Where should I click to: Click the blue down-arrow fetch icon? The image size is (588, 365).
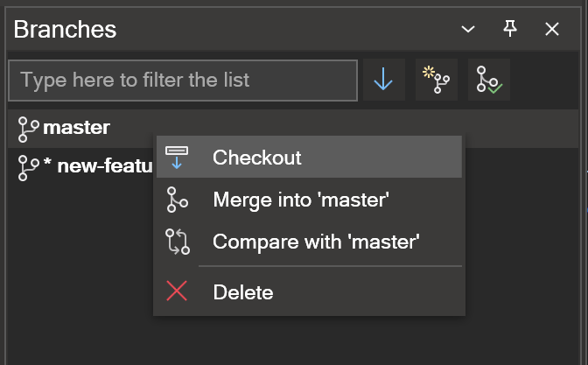point(383,80)
